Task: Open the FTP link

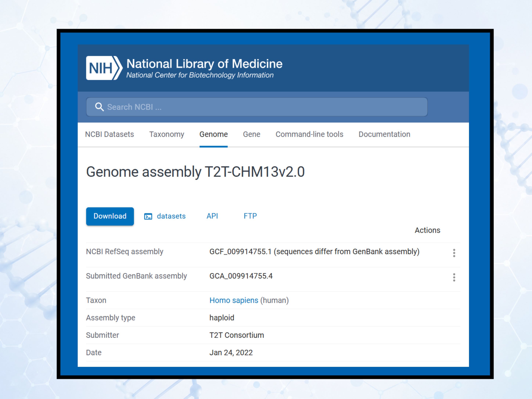Action: (x=250, y=216)
